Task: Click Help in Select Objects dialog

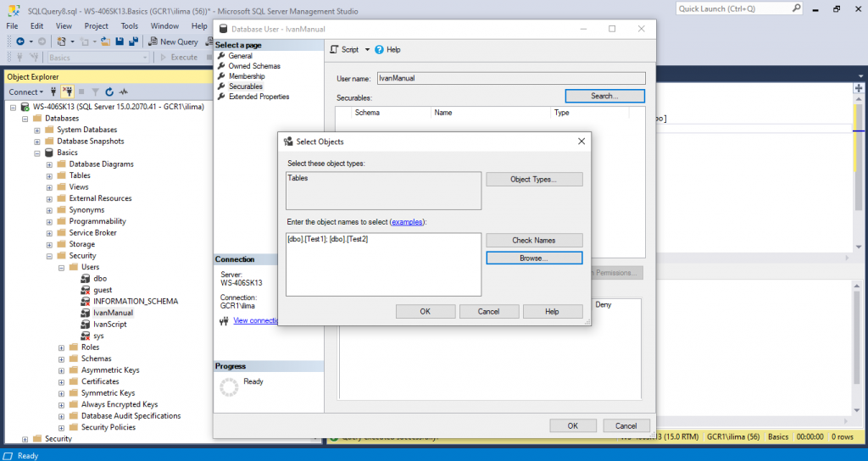Action: pyautogui.click(x=553, y=312)
